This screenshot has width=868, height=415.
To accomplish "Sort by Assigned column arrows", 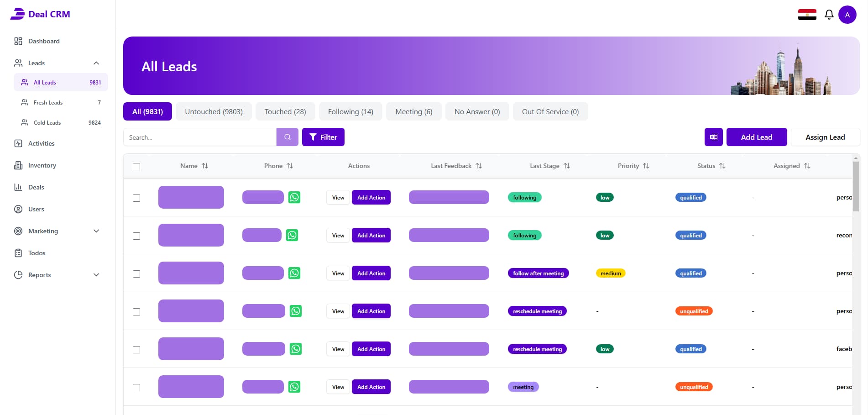I will click(807, 166).
